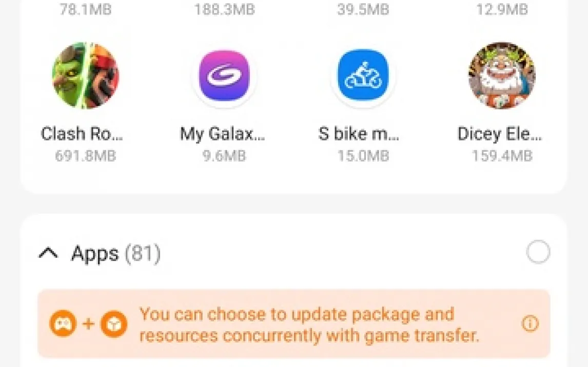Image resolution: width=588 pixels, height=367 pixels.
Task: Tap the orange package box icon
Action: point(113,323)
